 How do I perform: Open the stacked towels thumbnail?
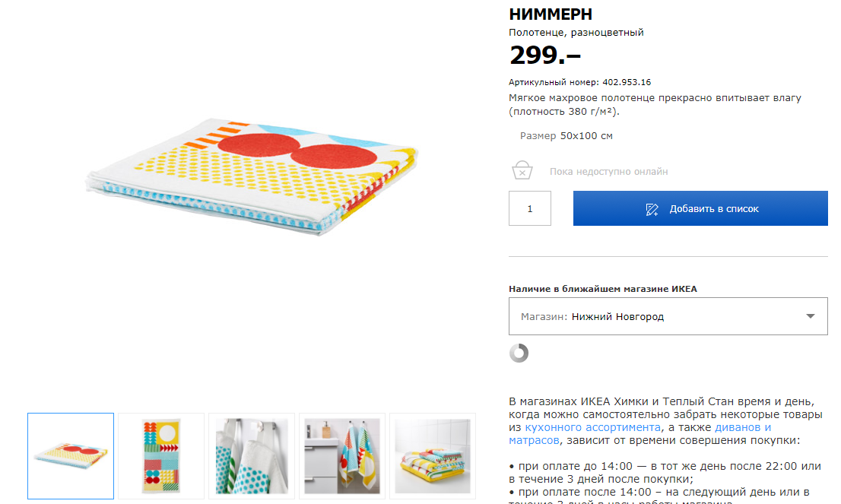[433, 456]
